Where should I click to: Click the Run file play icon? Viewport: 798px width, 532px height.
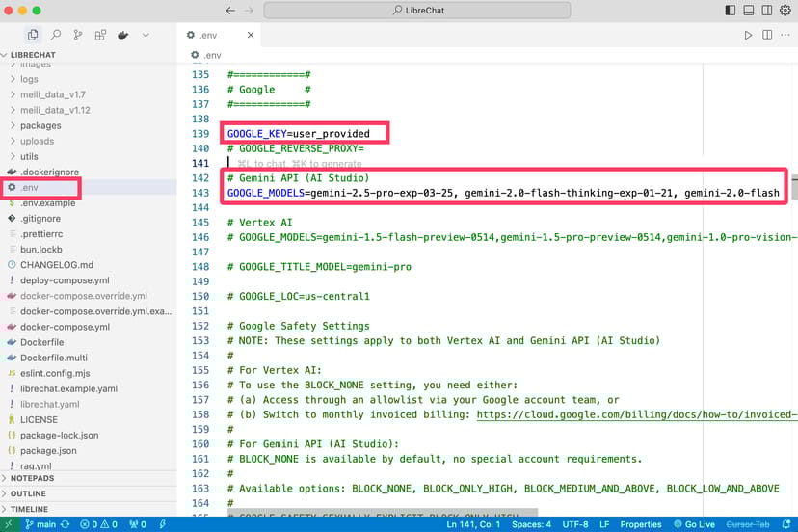point(748,35)
